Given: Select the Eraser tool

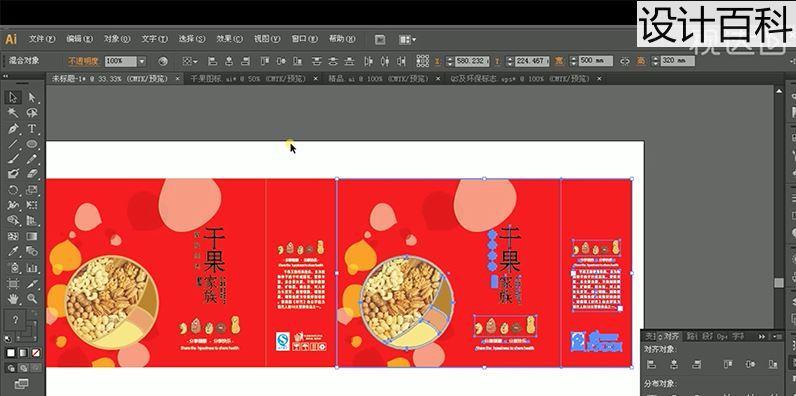Looking at the screenshot, I should [32, 174].
